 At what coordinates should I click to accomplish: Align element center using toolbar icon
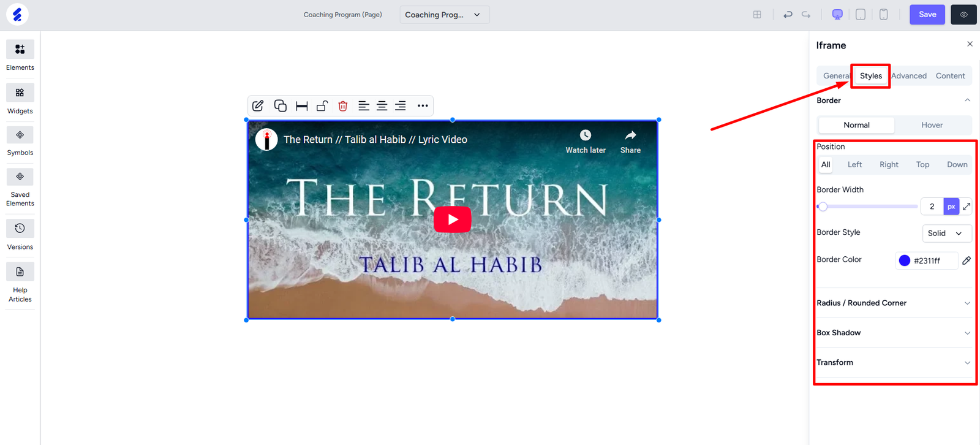[382, 106]
